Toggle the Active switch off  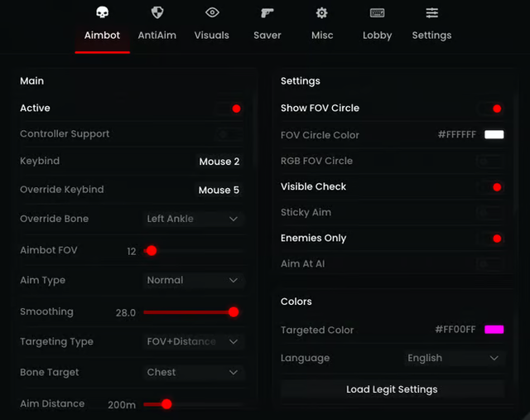229,109
